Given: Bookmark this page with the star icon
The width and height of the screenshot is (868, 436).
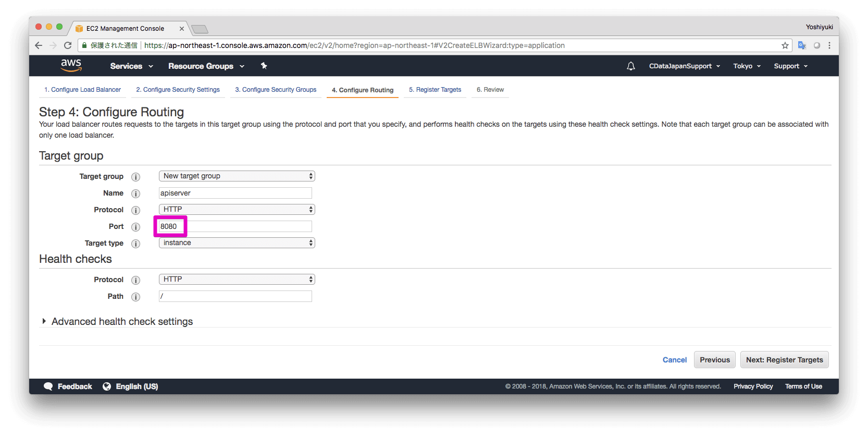Looking at the screenshot, I should [785, 45].
